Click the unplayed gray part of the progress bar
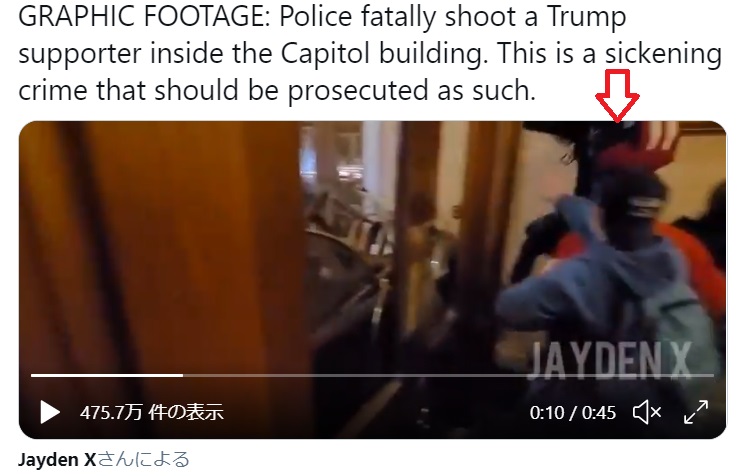 (x=448, y=376)
